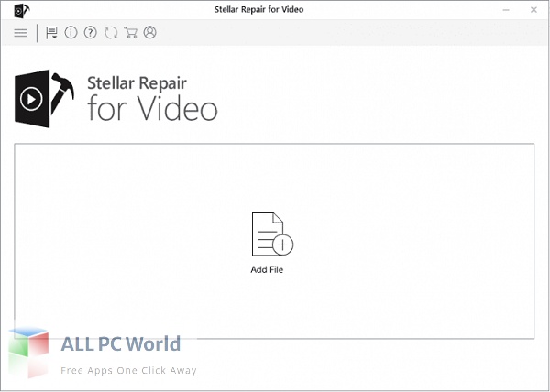This screenshot has height=392, width=550.
Task: Close the Stellar Repair for Video window
Action: point(533,10)
